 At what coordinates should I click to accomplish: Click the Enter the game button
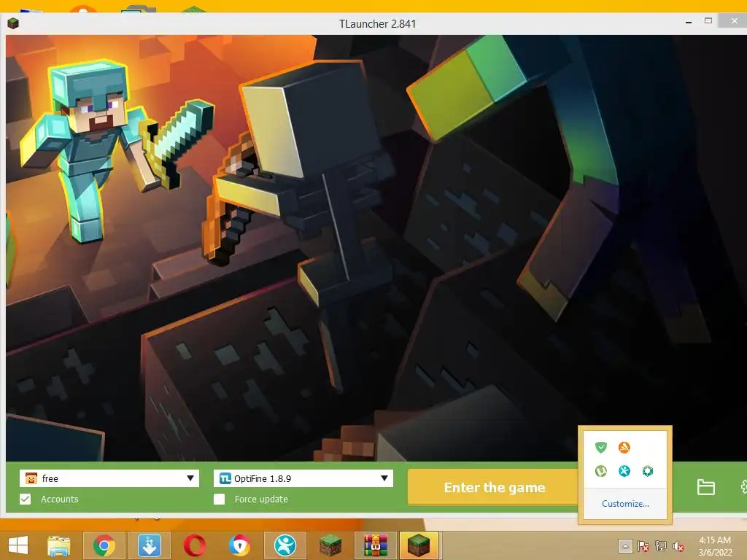pyautogui.click(x=494, y=487)
